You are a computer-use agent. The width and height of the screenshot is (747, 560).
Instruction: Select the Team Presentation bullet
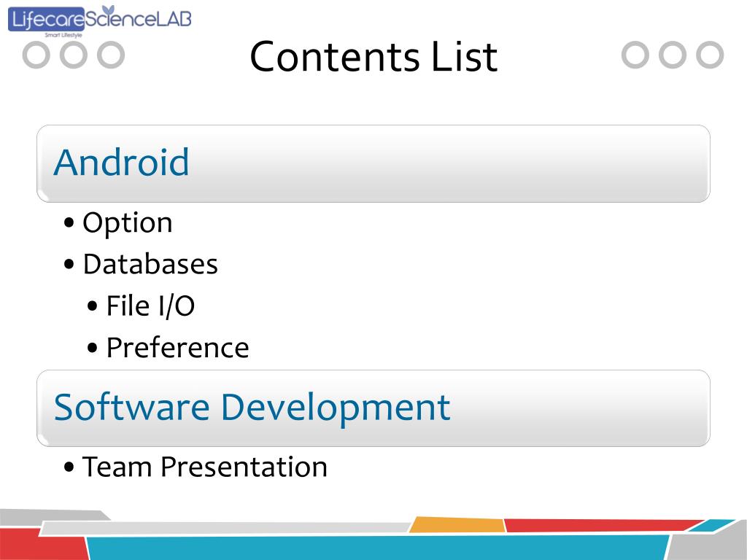coord(205,467)
